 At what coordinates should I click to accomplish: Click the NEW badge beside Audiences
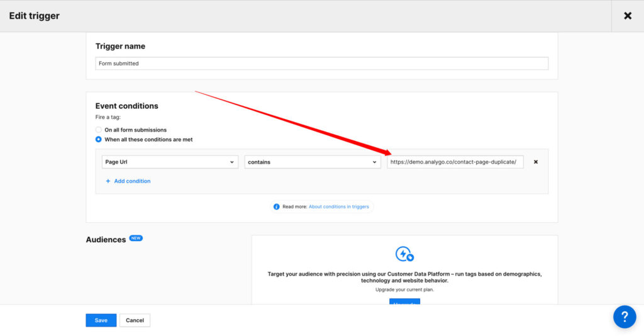point(136,238)
